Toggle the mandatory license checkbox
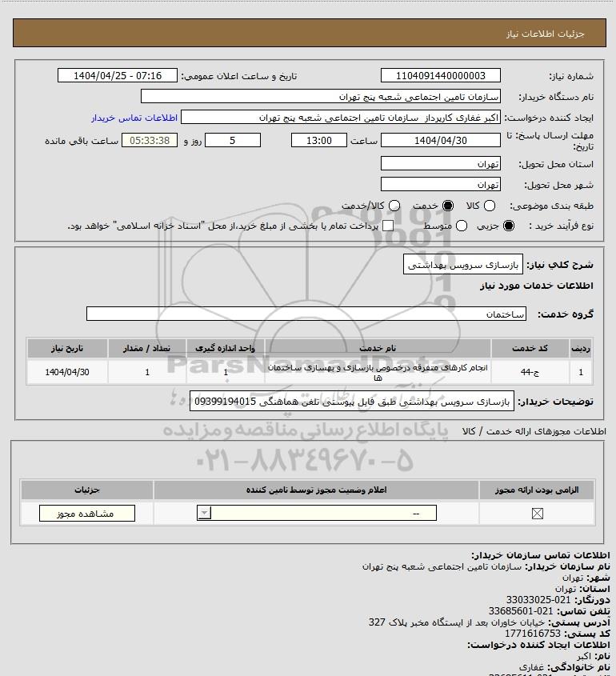This screenshot has width=616, height=676. [x=537, y=514]
